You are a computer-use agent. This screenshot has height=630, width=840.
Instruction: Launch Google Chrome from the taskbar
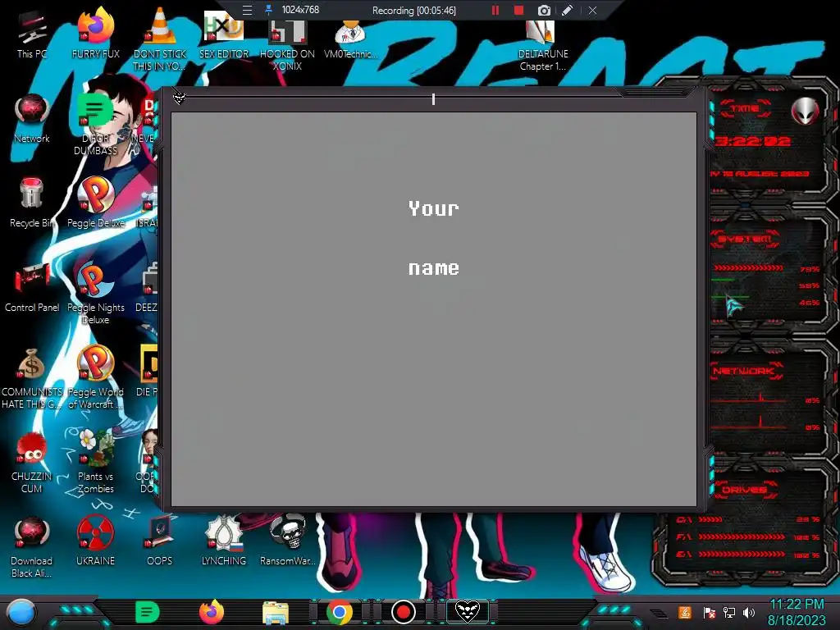339,612
